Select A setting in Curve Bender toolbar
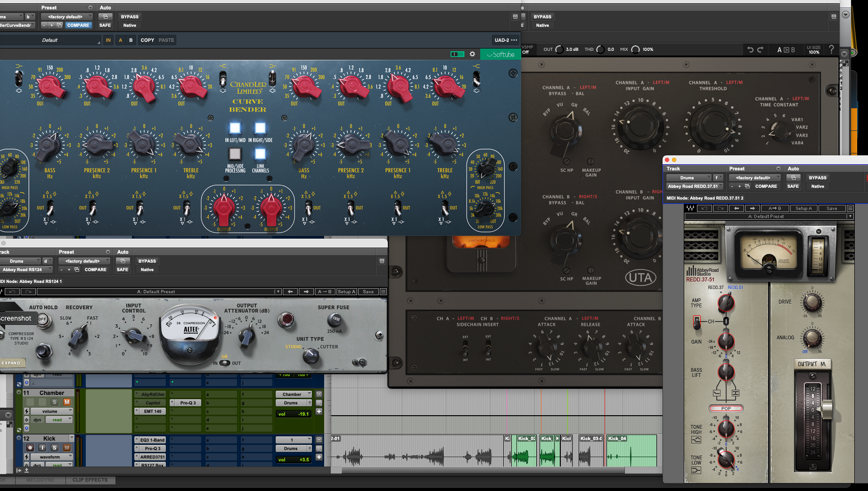868x491 pixels. pyautogui.click(x=121, y=40)
